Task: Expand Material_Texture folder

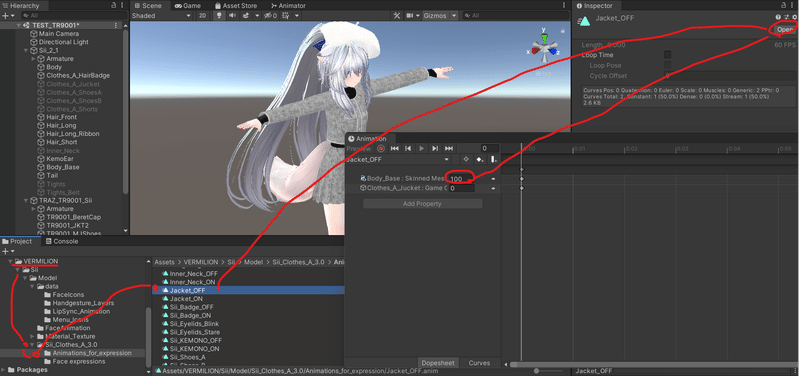Action: pyautogui.click(x=33, y=336)
